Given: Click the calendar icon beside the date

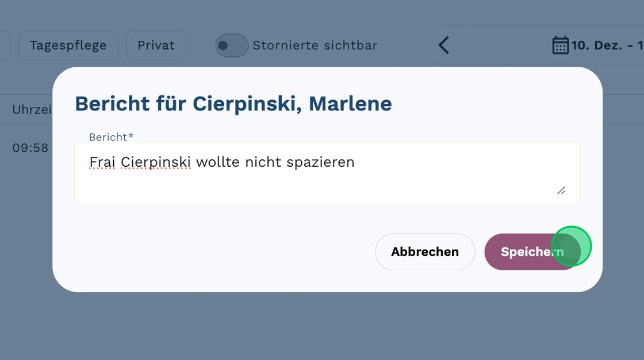Looking at the screenshot, I should [560, 45].
